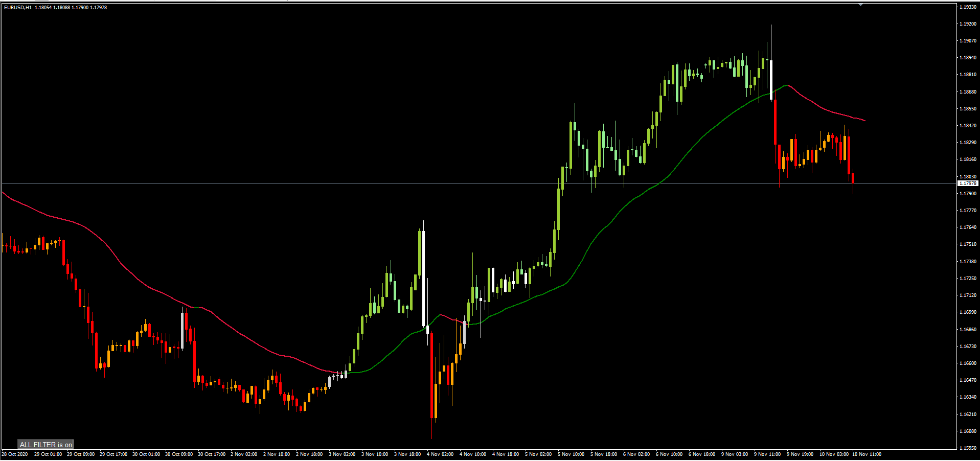This screenshot has height=461, width=980.
Task: Click the '30 Oct 01:00' time label
Action: (x=146, y=454)
